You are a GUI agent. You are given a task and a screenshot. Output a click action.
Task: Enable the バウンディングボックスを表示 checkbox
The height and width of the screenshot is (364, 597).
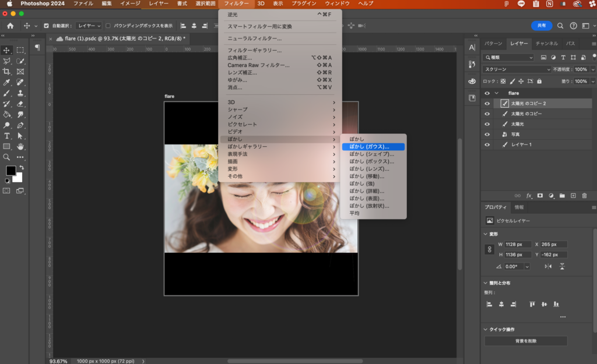(x=108, y=26)
